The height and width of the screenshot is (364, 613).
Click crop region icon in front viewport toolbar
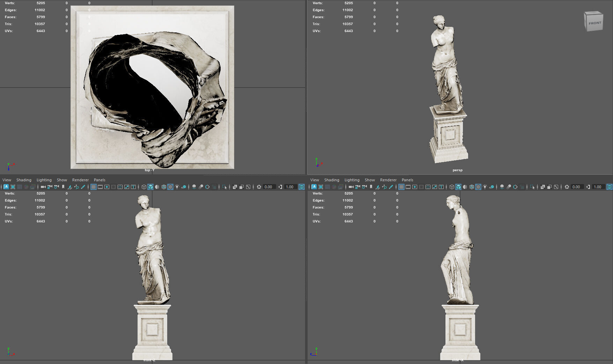click(x=13, y=187)
